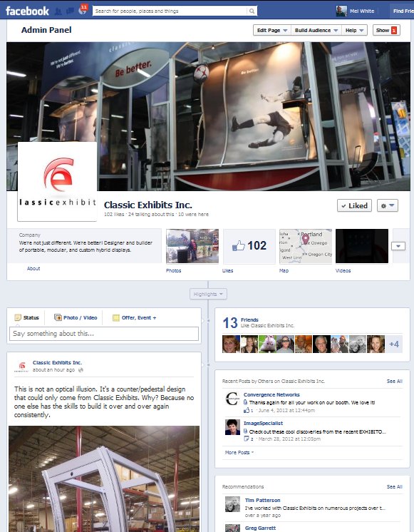This screenshot has width=414, height=532.
Task: Open the gear settings menu beside Liked
Action: point(388,205)
